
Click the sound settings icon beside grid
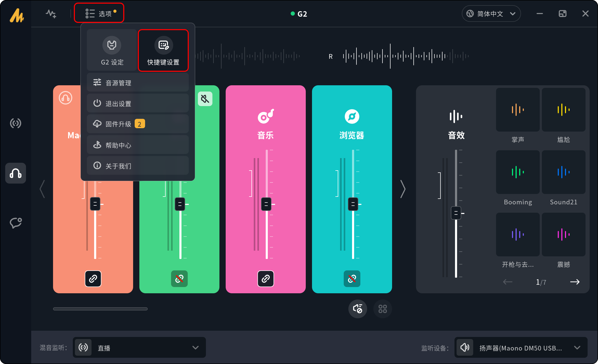click(358, 309)
